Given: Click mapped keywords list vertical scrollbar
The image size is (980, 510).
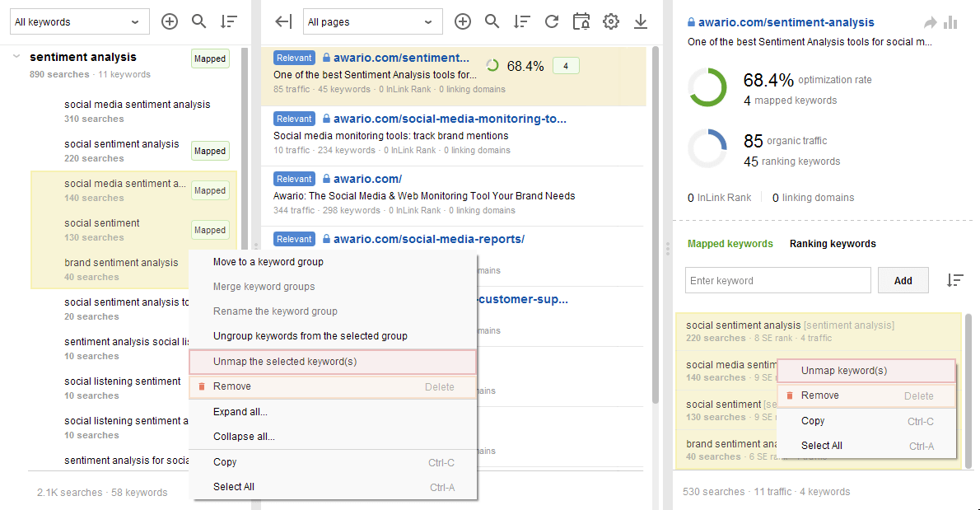Looking at the screenshot, I should click(x=968, y=391).
